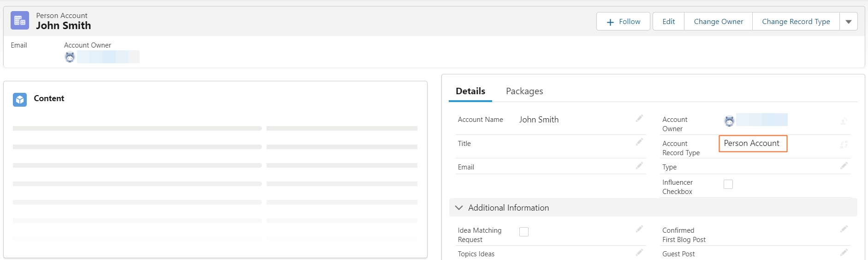Click the Topics Ideas field label
Screen dimensions: 868x260
[x=476, y=254]
